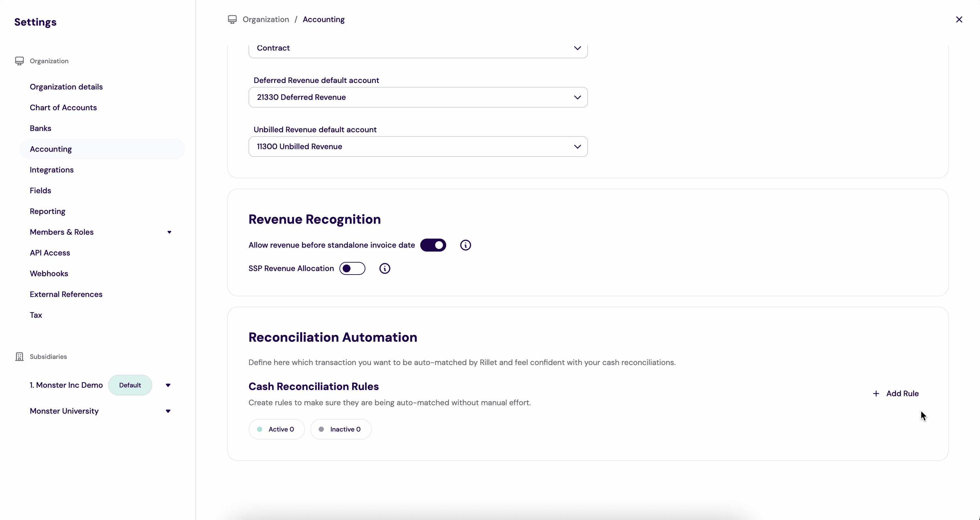Click Add Rule button
Screen dimensions: 980x520
point(902,394)
